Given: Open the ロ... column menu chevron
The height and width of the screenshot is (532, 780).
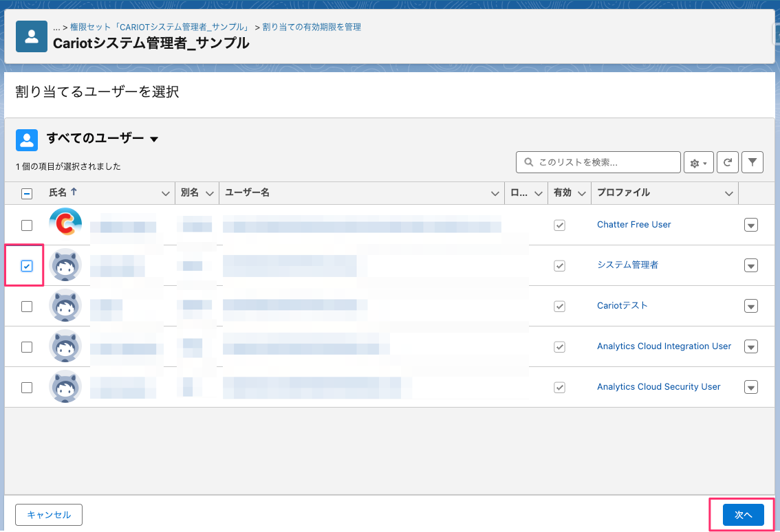Looking at the screenshot, I should [x=539, y=193].
